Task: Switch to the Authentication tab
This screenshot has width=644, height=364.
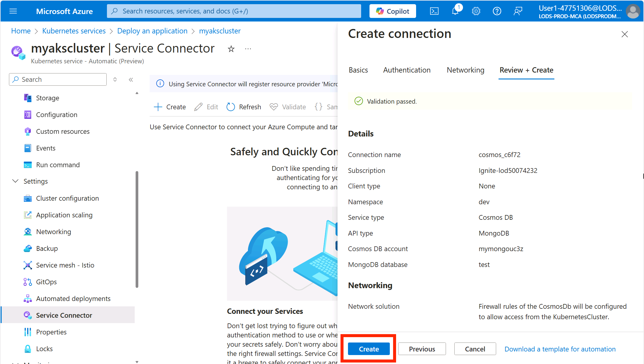Action: [407, 70]
